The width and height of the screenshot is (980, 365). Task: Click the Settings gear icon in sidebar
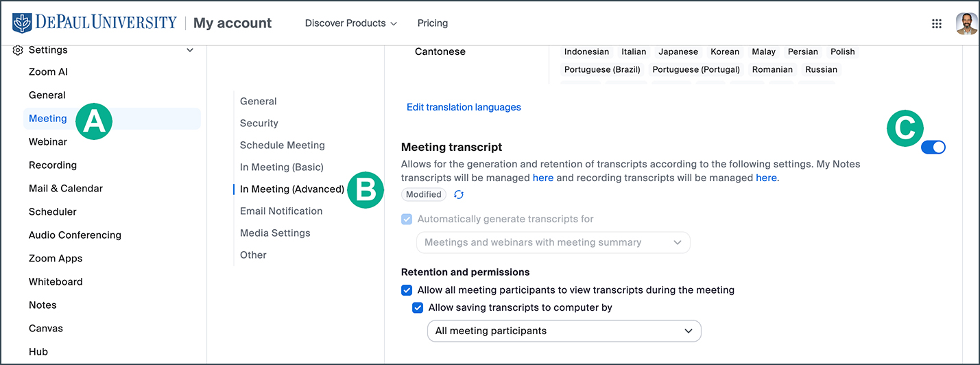tap(18, 50)
